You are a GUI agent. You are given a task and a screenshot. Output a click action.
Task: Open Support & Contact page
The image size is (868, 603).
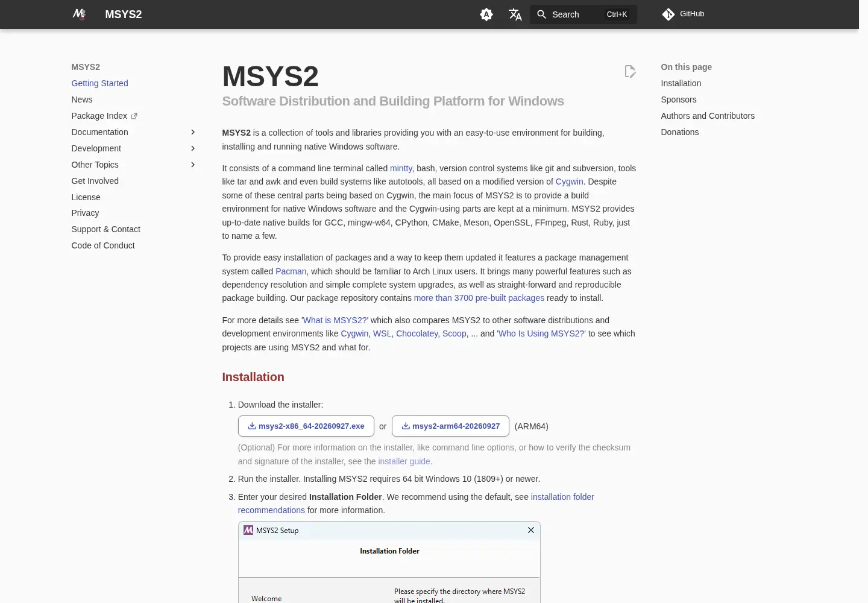tap(105, 229)
